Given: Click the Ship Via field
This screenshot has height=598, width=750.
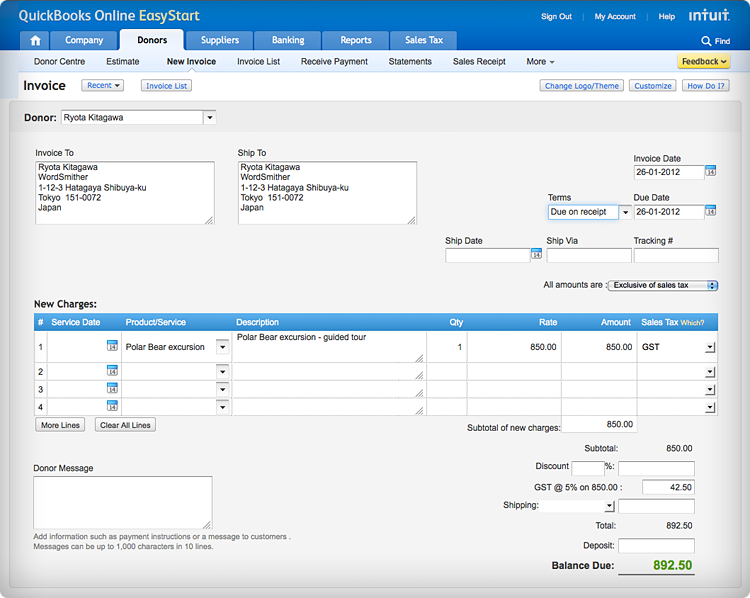Looking at the screenshot, I should (x=589, y=255).
